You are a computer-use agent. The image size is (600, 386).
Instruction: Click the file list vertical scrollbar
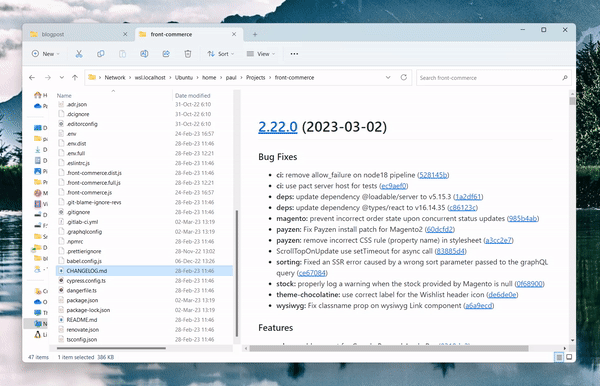click(x=237, y=273)
